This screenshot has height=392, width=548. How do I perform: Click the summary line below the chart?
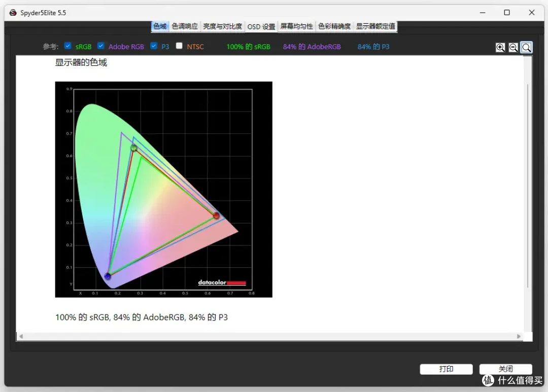(142, 317)
